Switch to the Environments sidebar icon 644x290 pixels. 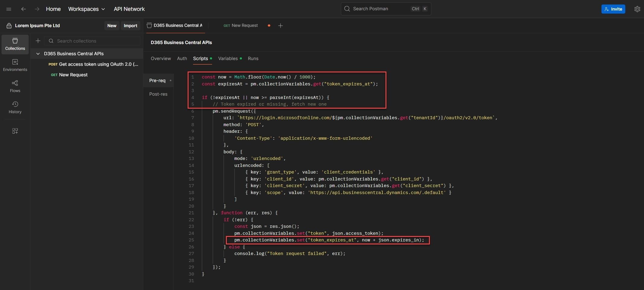(x=15, y=65)
